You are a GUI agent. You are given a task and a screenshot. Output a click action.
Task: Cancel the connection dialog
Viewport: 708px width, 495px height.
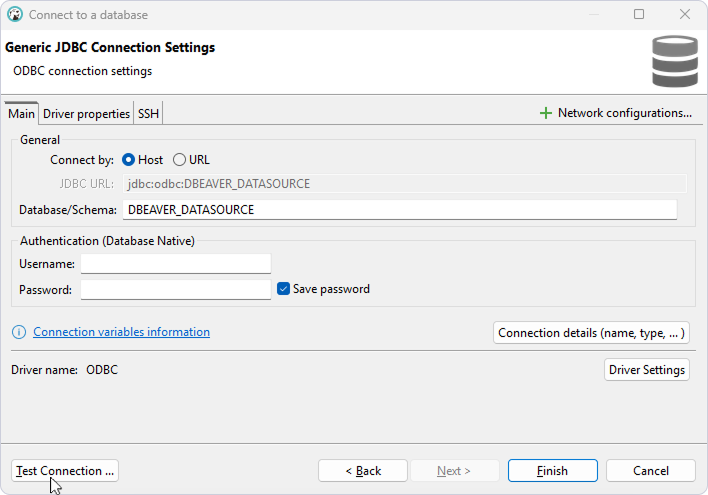[x=650, y=471]
